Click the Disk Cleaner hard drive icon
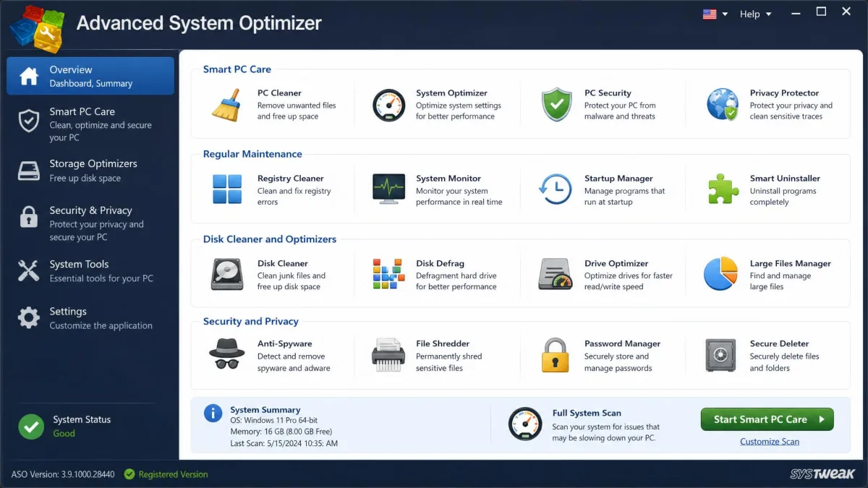Image resolution: width=868 pixels, height=488 pixels. pyautogui.click(x=226, y=275)
